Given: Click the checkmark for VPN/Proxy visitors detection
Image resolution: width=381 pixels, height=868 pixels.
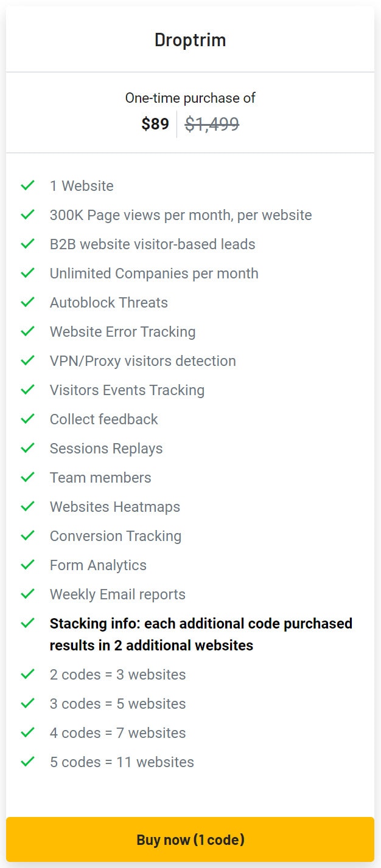Looking at the screenshot, I should 27,360.
